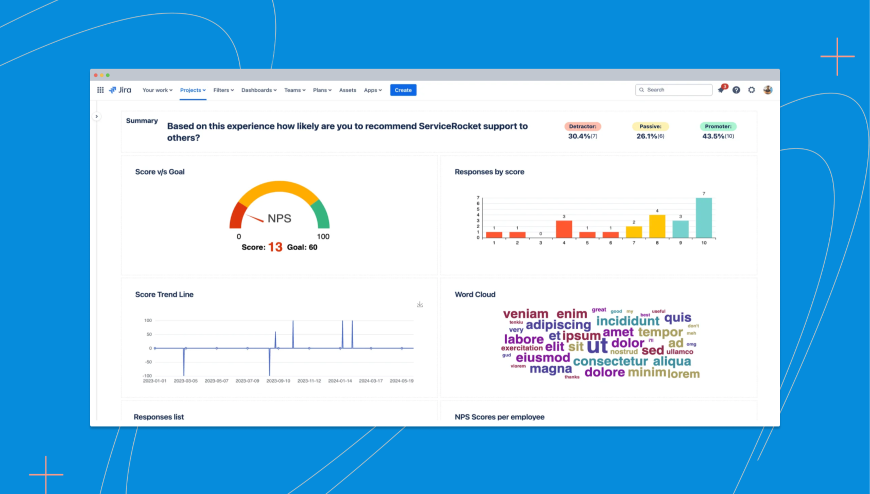Download the Score Trend Line chart
The height and width of the screenshot is (494, 870).
420,304
